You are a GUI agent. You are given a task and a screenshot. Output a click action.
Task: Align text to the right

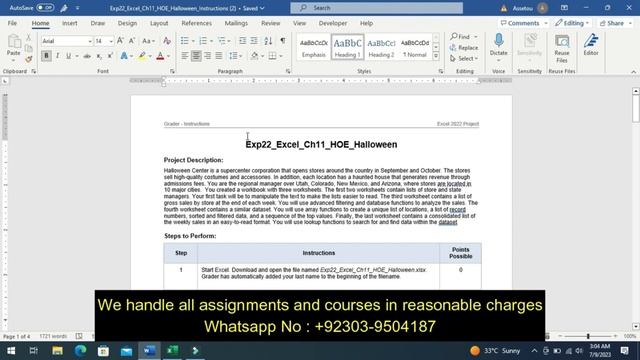click(208, 56)
